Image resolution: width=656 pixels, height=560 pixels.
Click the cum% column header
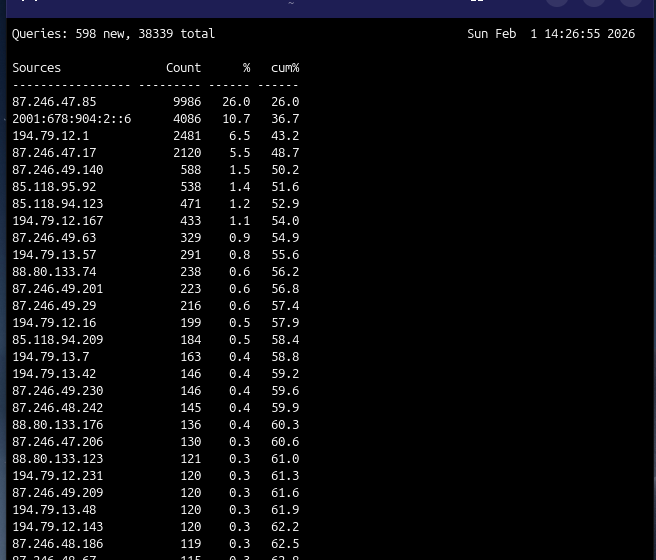(284, 68)
